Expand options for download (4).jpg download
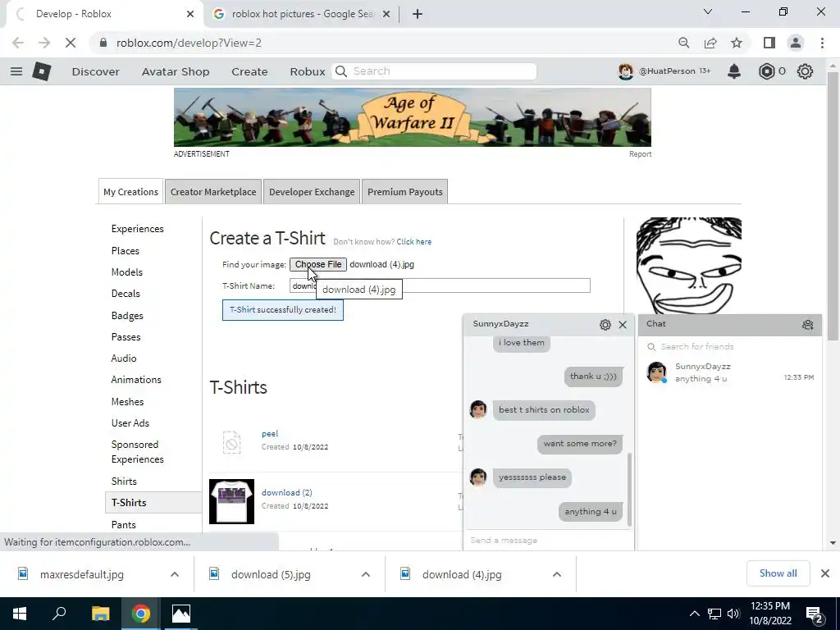This screenshot has height=630, width=840. pos(557,574)
